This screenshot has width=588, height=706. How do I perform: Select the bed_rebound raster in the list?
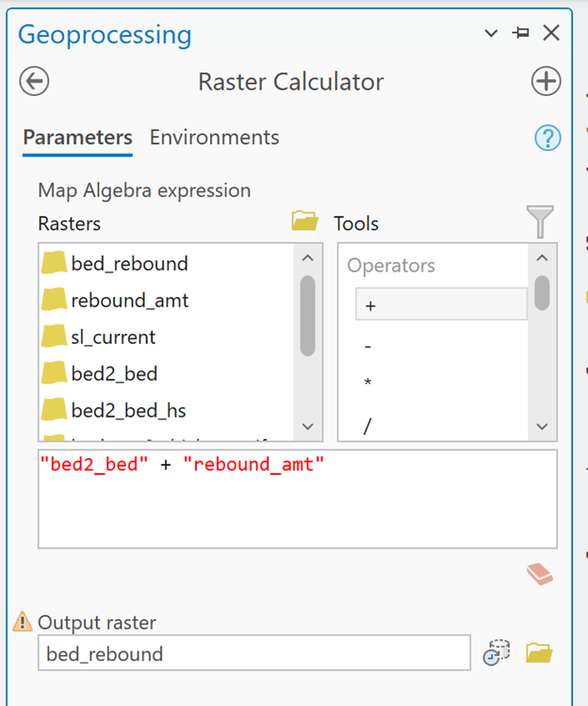167,263
